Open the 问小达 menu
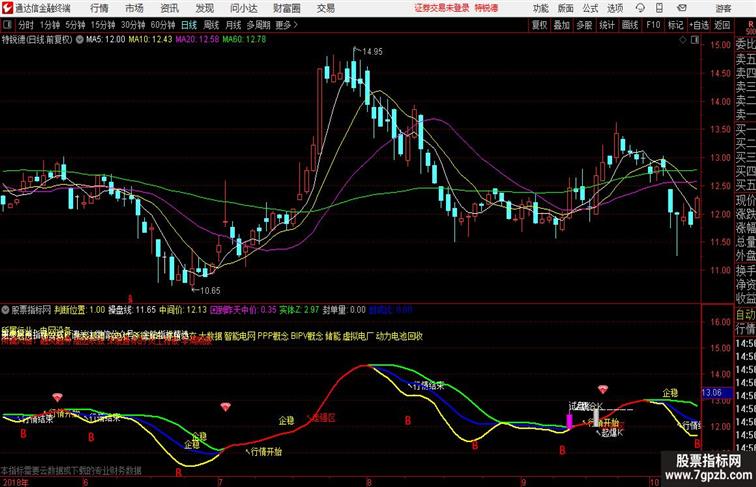This screenshot has width=756, height=487. tap(244, 8)
